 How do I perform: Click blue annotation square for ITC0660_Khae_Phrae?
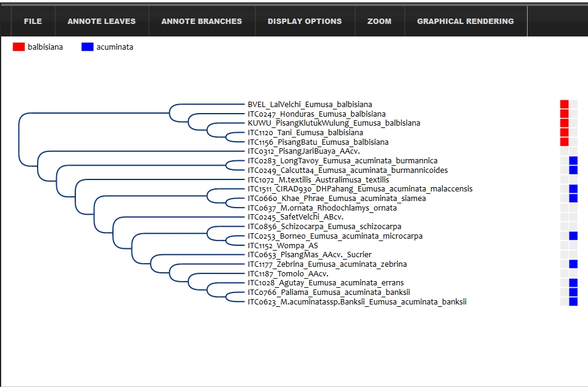point(574,198)
